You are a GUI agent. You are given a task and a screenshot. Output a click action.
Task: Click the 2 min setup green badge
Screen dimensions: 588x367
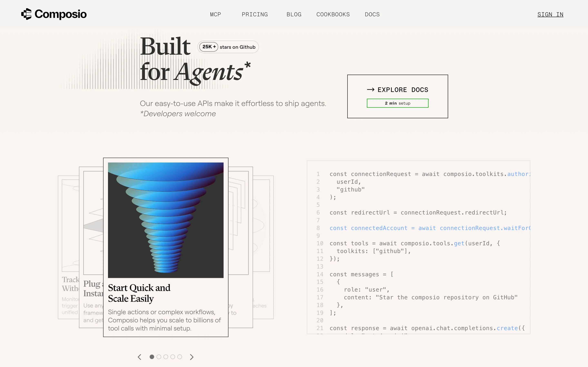[398, 103]
